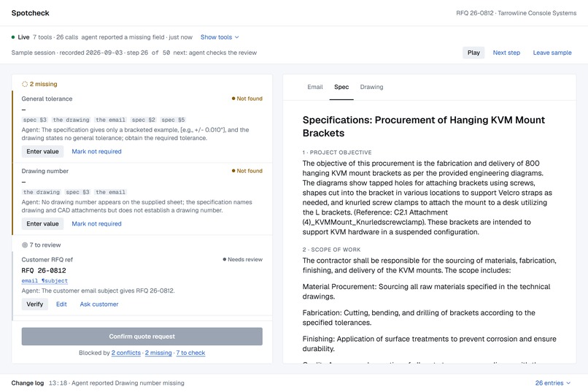Click Not found status on General tolerance
588x392 pixels.
(247, 99)
